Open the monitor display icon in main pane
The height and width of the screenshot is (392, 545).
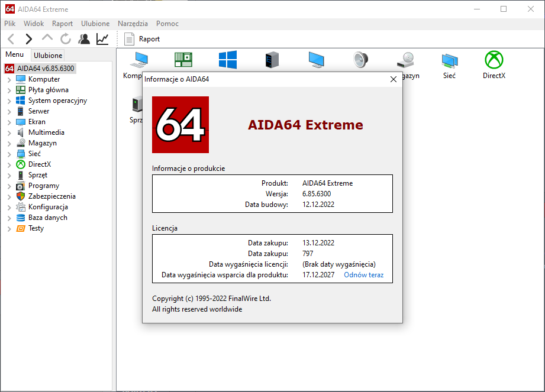tap(317, 60)
